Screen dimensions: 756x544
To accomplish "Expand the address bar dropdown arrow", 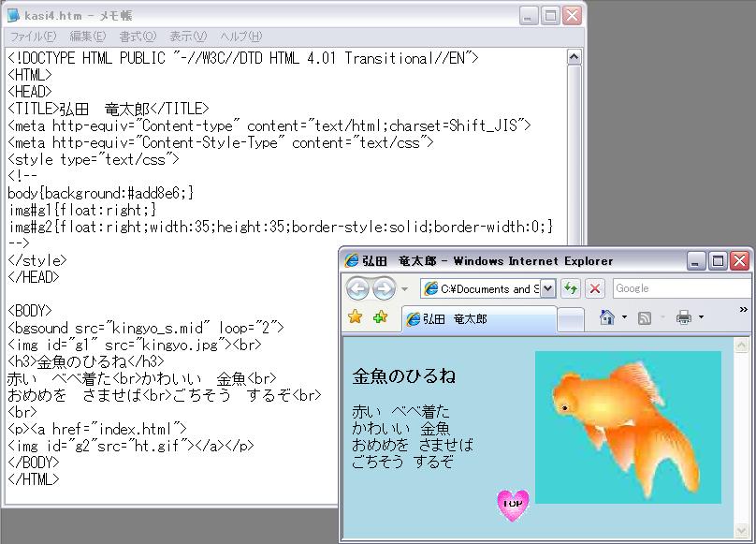I will tap(547, 288).
